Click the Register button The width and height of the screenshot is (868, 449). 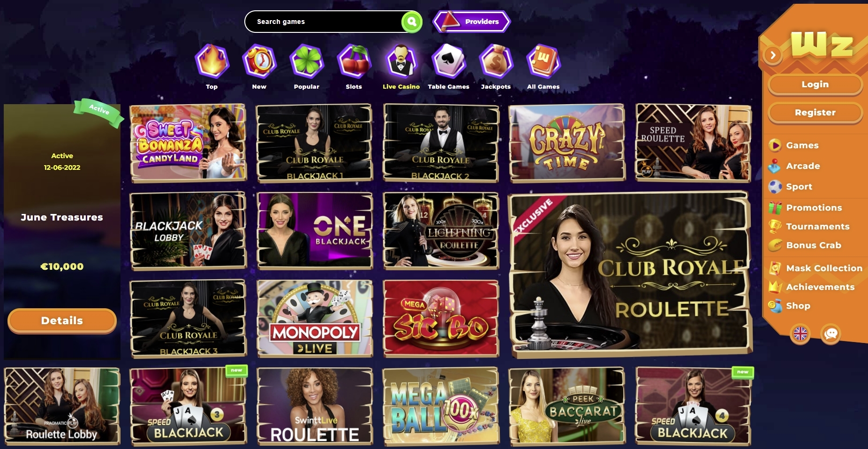coord(815,113)
